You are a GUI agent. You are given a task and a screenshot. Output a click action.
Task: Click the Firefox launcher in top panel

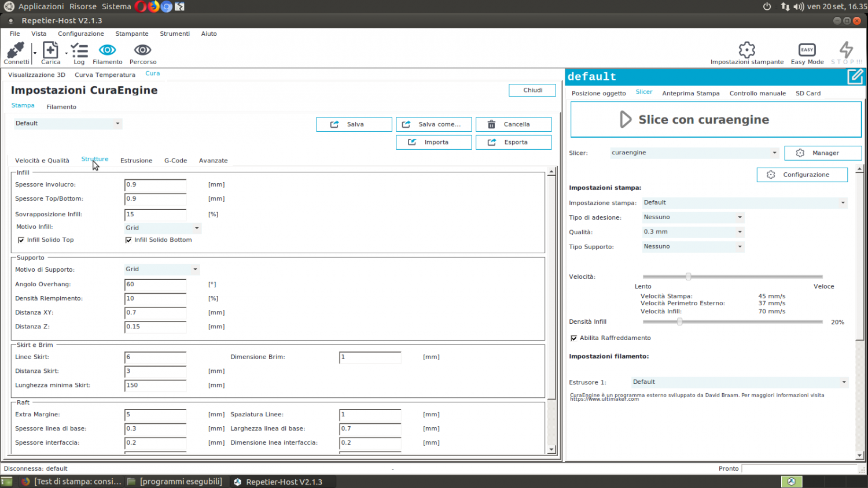pyautogui.click(x=154, y=6)
